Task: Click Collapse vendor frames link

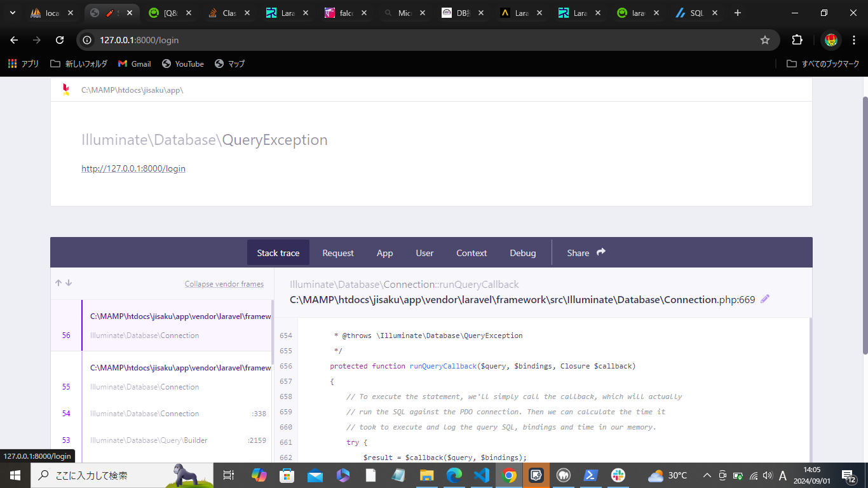Action: point(224,284)
